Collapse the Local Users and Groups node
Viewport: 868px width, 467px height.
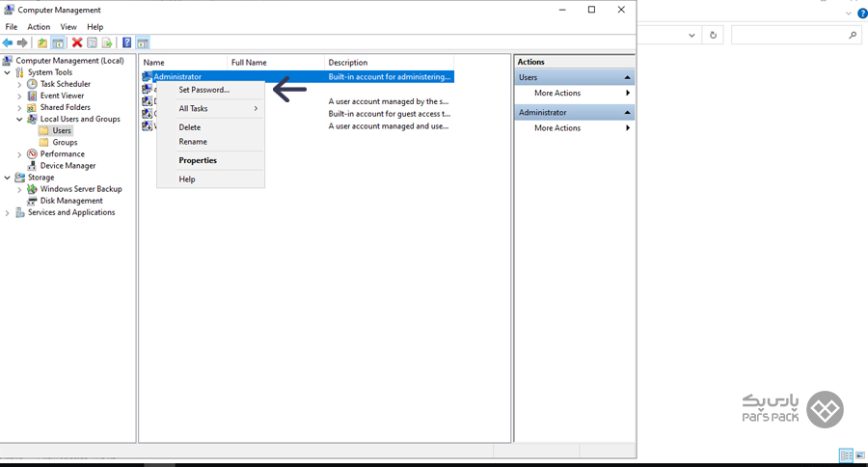pos(19,119)
